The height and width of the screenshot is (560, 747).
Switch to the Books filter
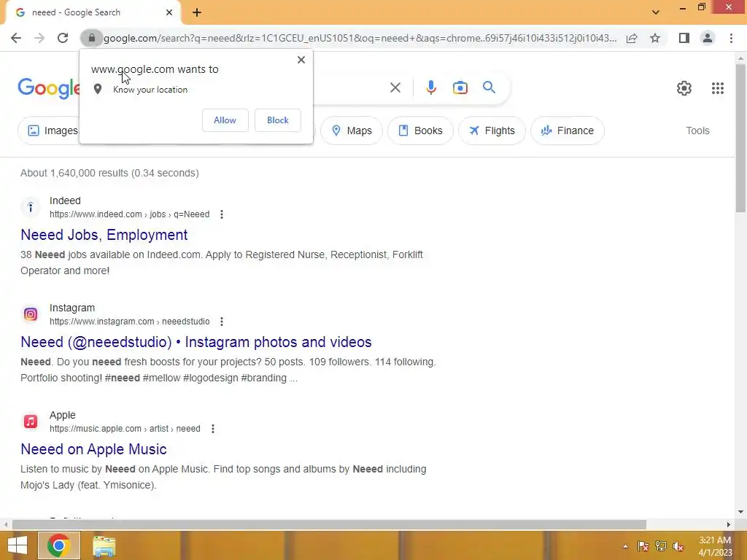tap(420, 131)
